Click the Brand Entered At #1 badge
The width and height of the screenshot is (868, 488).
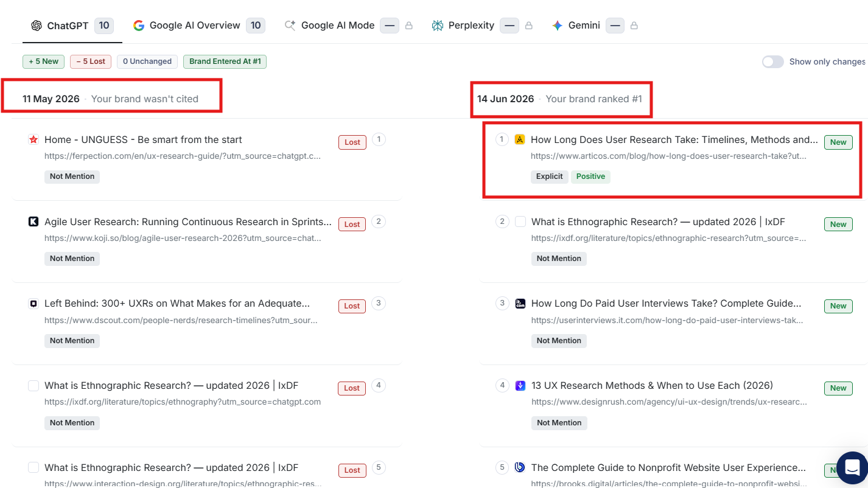pyautogui.click(x=225, y=61)
